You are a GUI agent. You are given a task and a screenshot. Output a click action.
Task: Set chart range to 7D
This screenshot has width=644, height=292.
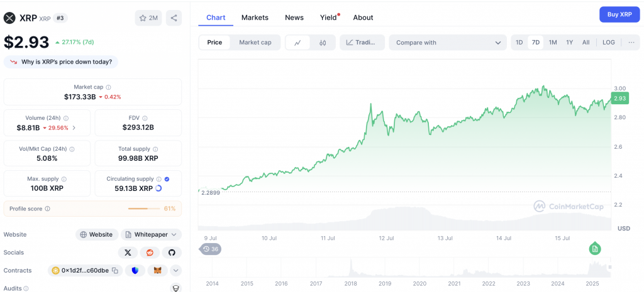tap(536, 43)
